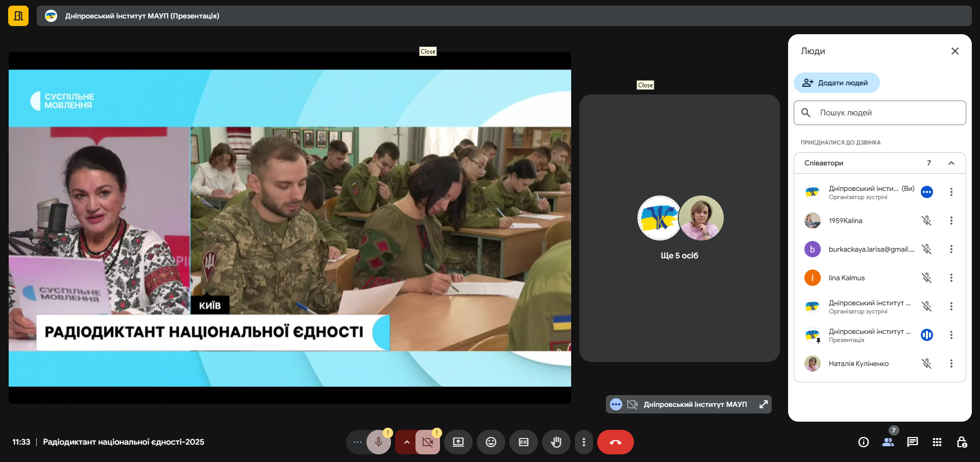Image resolution: width=980 pixels, height=462 pixels.
Task: Toggle closed captions
Action: coord(523,442)
